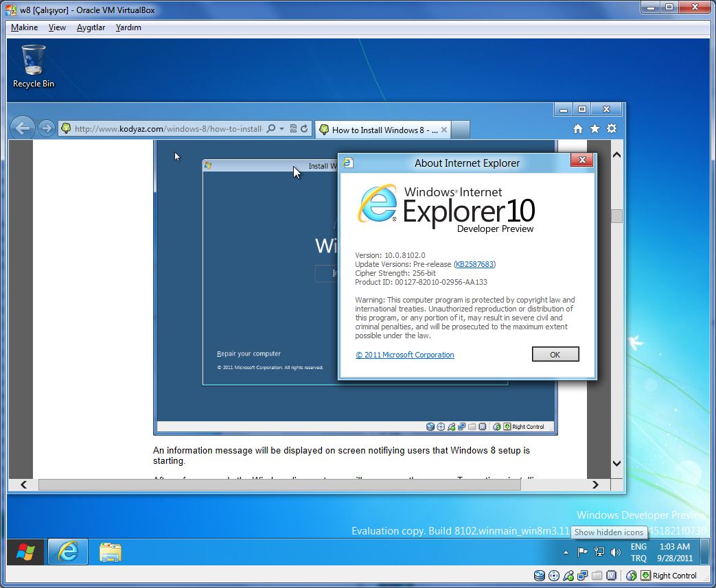Open the Tools gear in Internet Explorer
This screenshot has width=716, height=588.
(612, 128)
